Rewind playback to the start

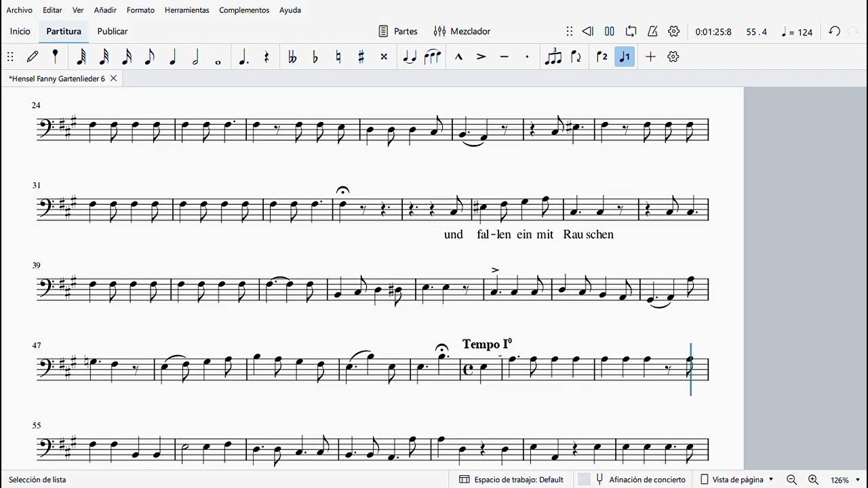tap(588, 31)
